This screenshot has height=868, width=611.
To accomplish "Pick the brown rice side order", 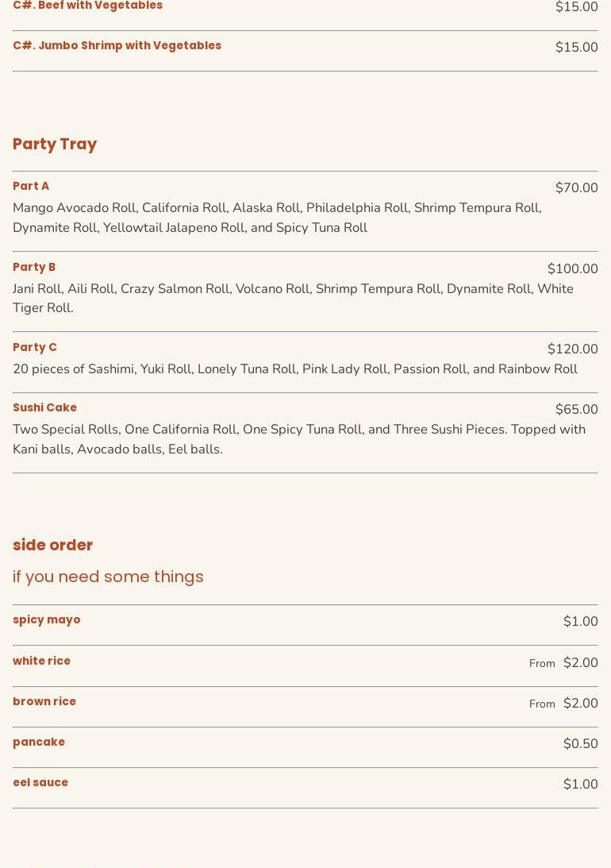I will tap(44, 701).
